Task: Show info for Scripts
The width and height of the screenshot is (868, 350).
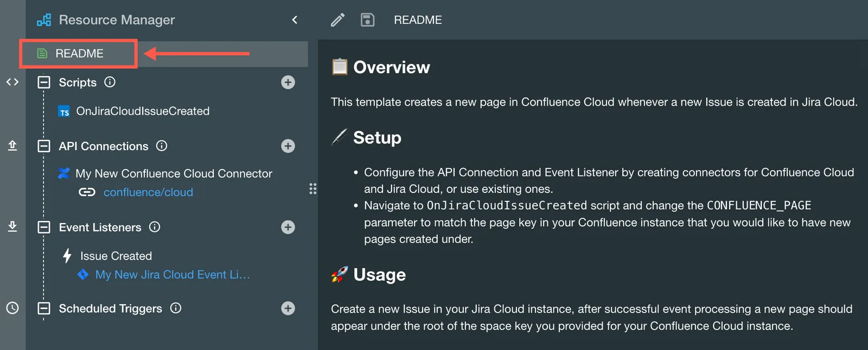Action: click(110, 82)
